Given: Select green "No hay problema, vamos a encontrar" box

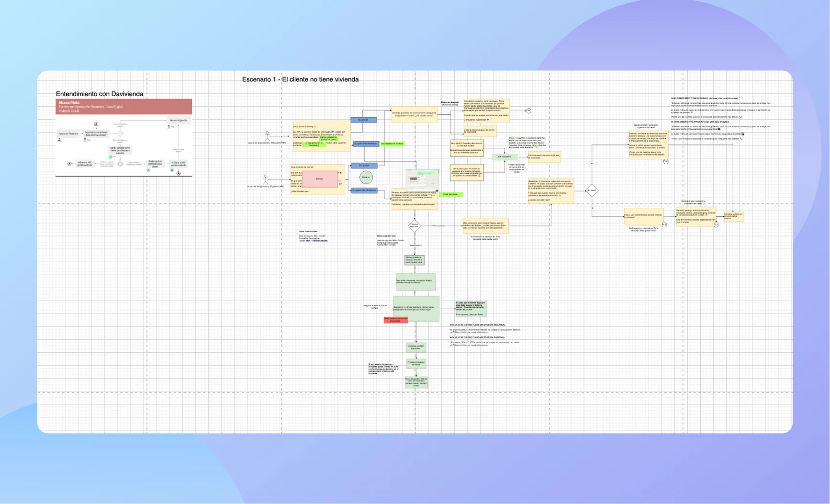Looking at the screenshot, I should pos(415,260).
